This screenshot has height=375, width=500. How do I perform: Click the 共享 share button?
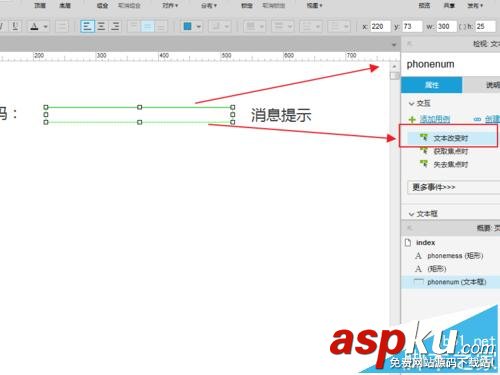(x=449, y=5)
